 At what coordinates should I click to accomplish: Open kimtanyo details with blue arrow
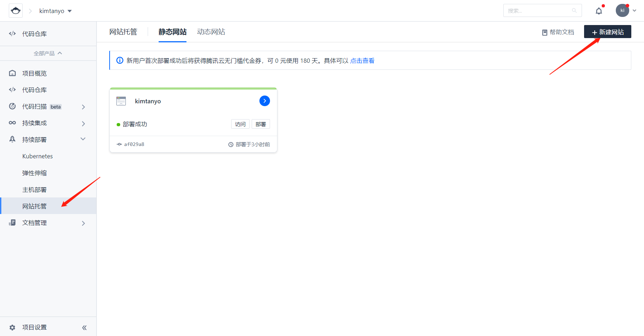tap(265, 101)
